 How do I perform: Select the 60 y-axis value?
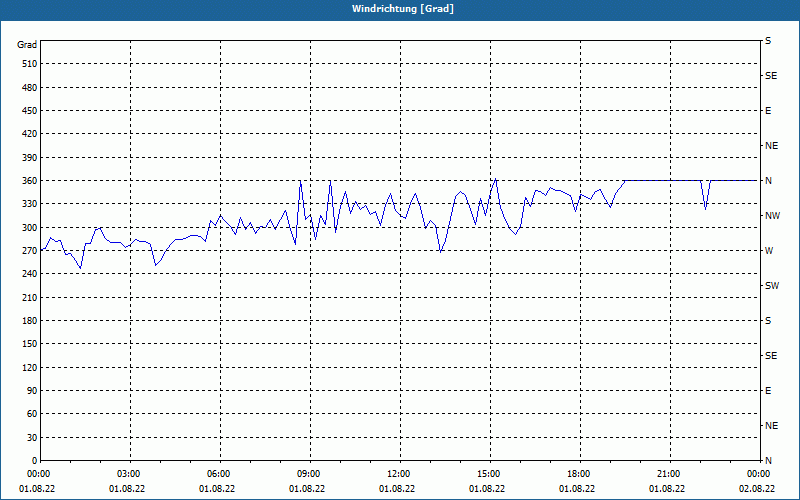[x=32, y=414]
